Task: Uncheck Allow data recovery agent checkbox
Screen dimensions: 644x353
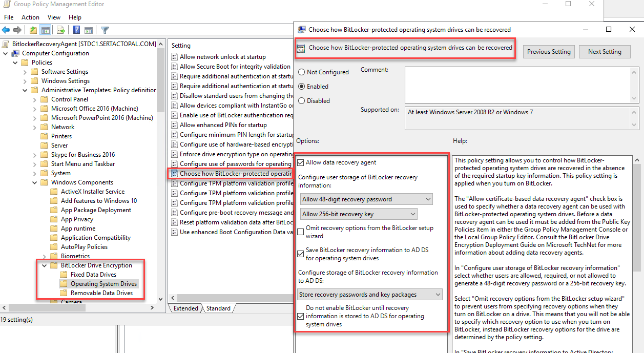Action: [301, 163]
